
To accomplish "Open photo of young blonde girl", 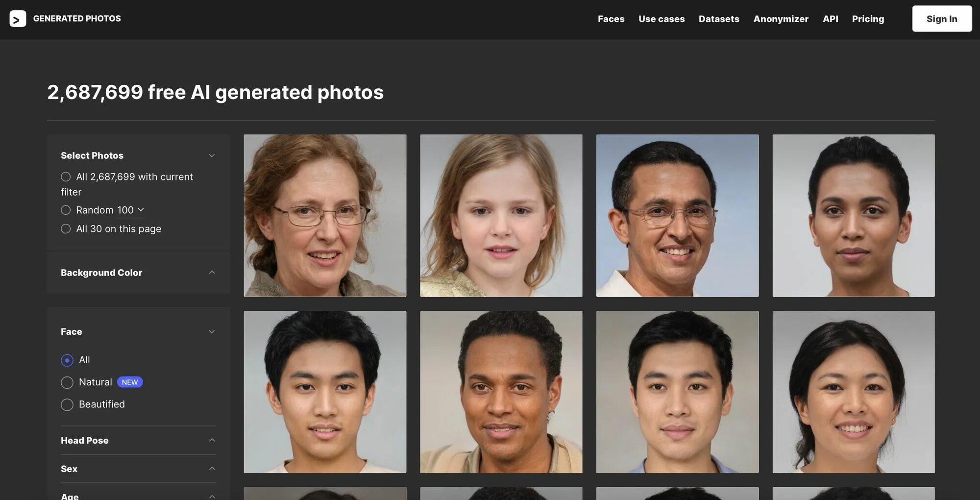I will [x=501, y=216].
